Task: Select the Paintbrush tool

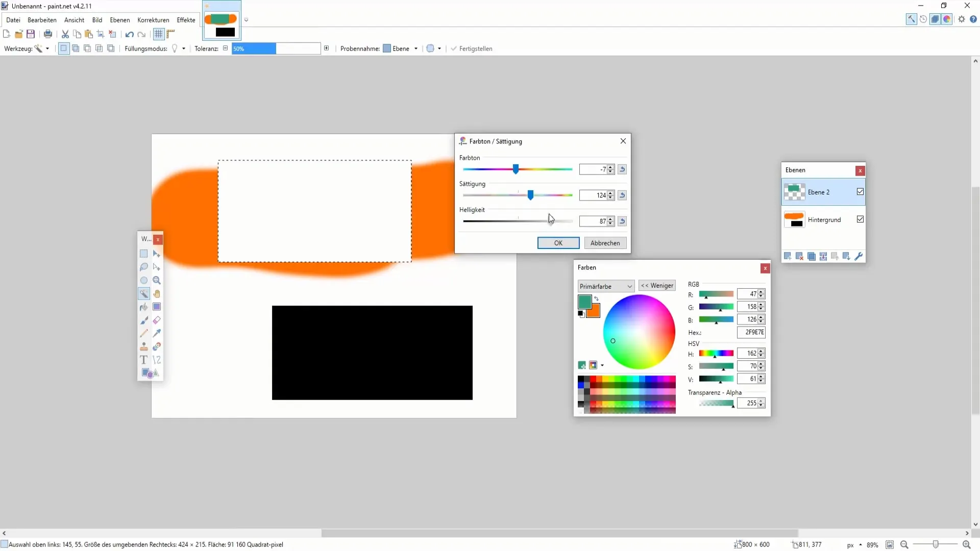Action: pos(144,320)
